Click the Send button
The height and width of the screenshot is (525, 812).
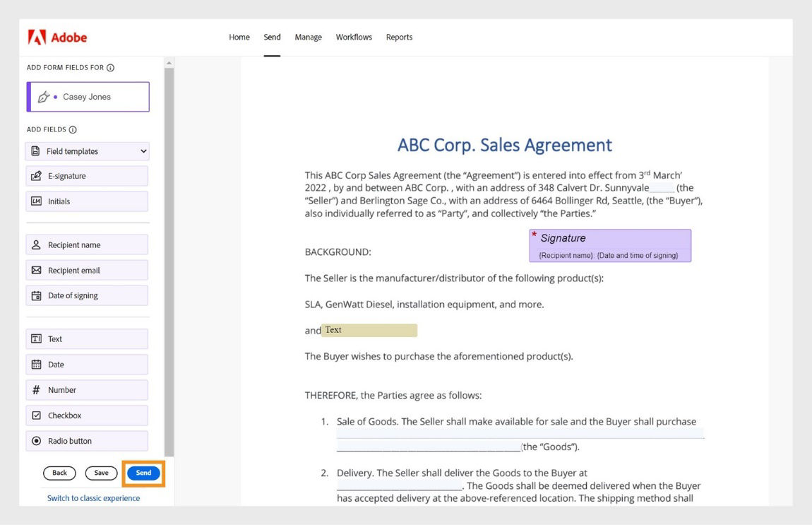tap(143, 473)
